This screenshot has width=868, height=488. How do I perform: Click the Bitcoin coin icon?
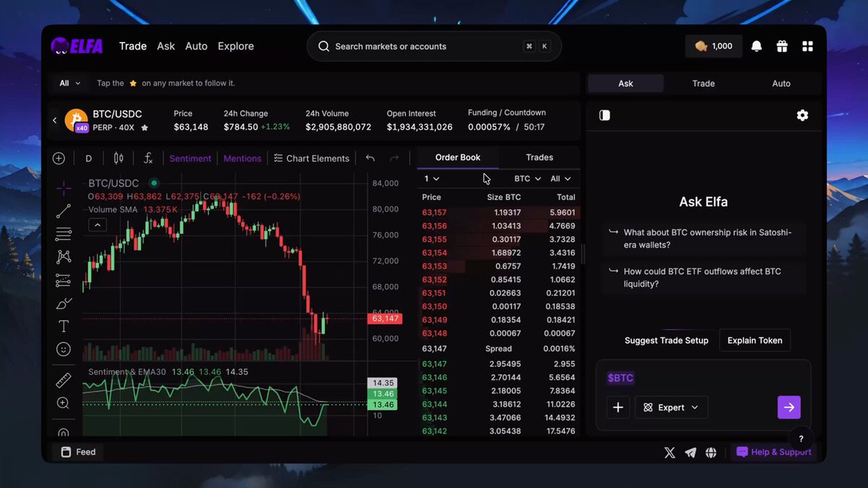(76, 120)
